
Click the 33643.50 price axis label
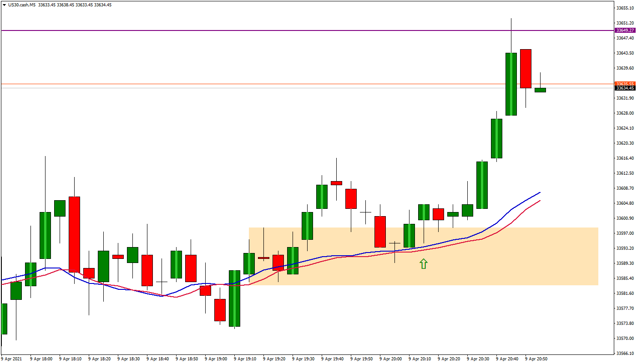click(625, 53)
